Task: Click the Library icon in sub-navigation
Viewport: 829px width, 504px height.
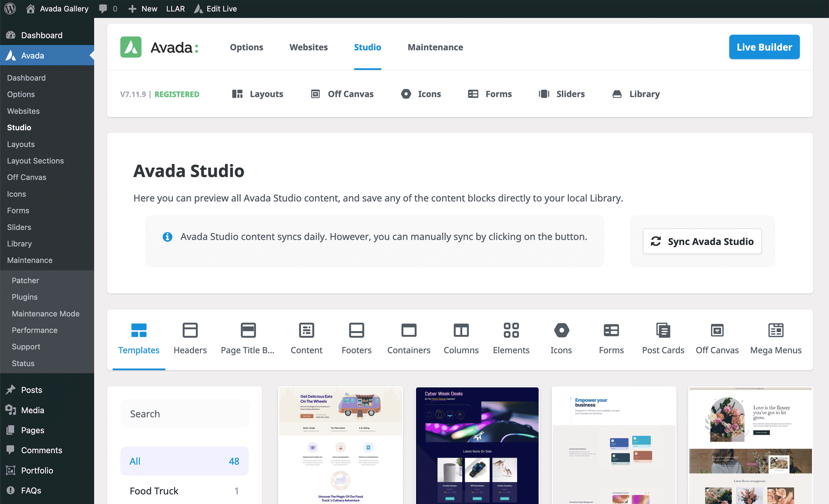Action: (x=617, y=94)
